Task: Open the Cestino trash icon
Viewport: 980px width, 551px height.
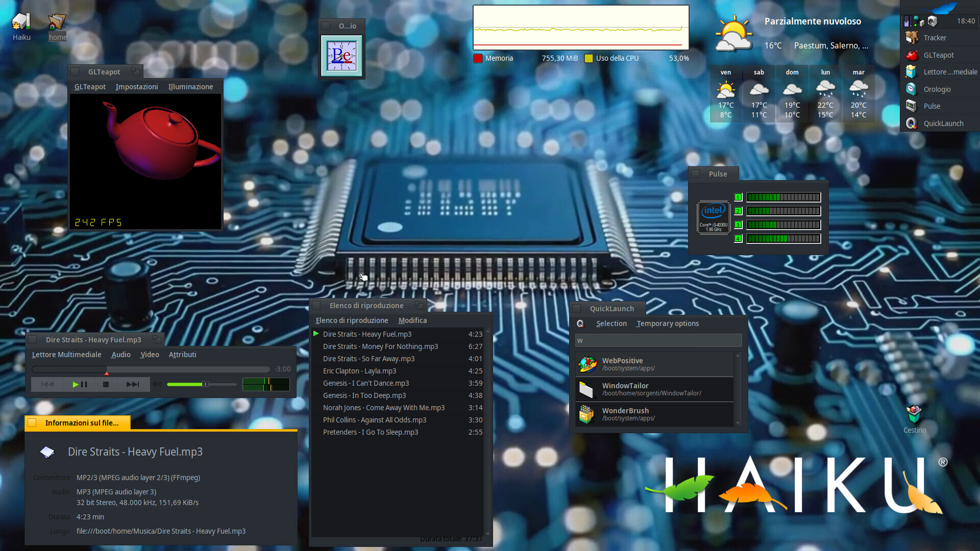Action: point(914,414)
